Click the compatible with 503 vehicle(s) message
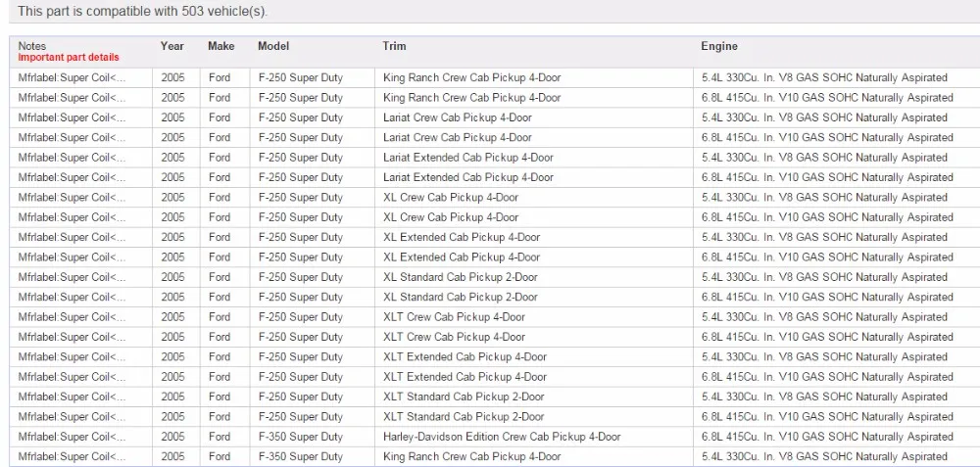The width and height of the screenshot is (980, 467). [x=142, y=11]
